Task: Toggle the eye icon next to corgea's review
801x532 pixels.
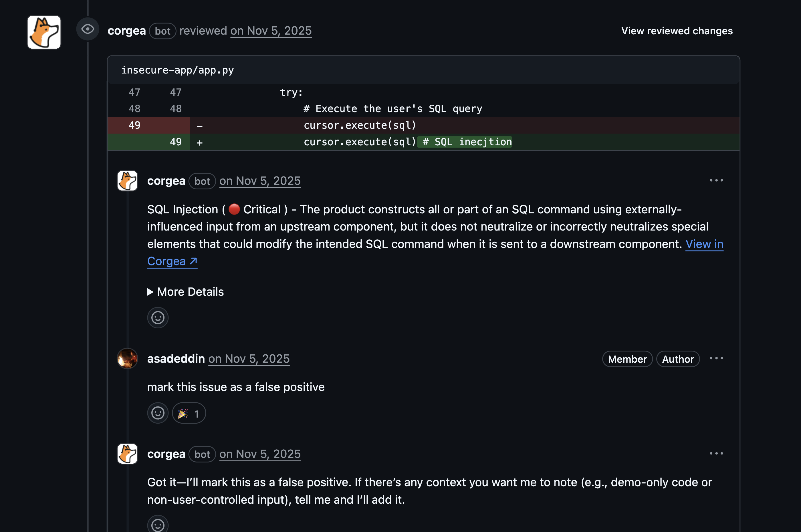Action: point(88,29)
